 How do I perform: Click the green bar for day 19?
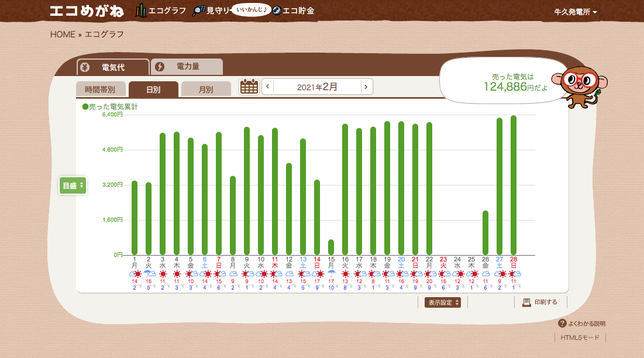pyautogui.click(x=387, y=188)
